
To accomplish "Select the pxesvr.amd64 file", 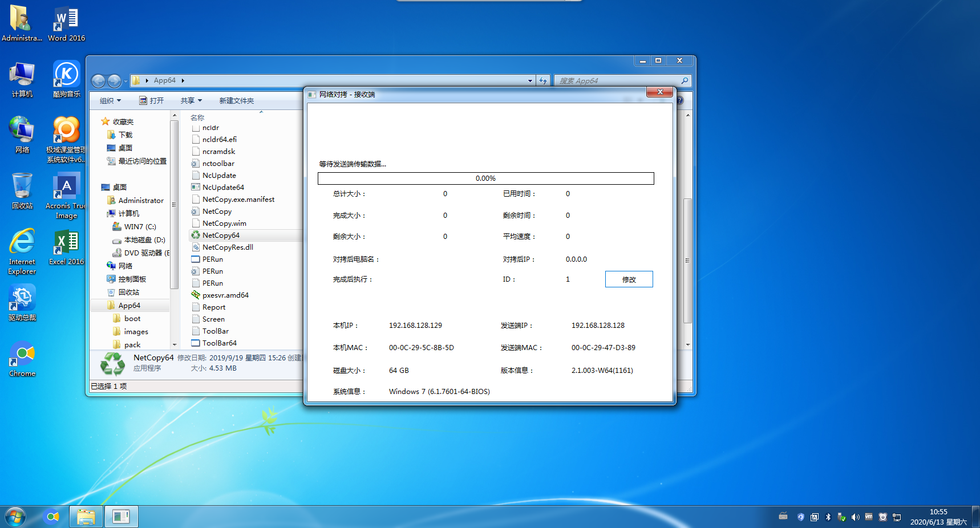I will [x=225, y=295].
